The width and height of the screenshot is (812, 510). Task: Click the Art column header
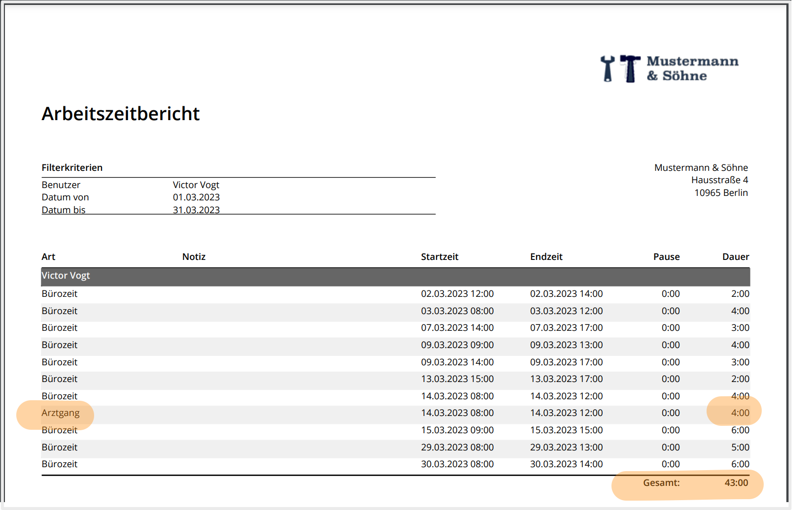tap(48, 256)
